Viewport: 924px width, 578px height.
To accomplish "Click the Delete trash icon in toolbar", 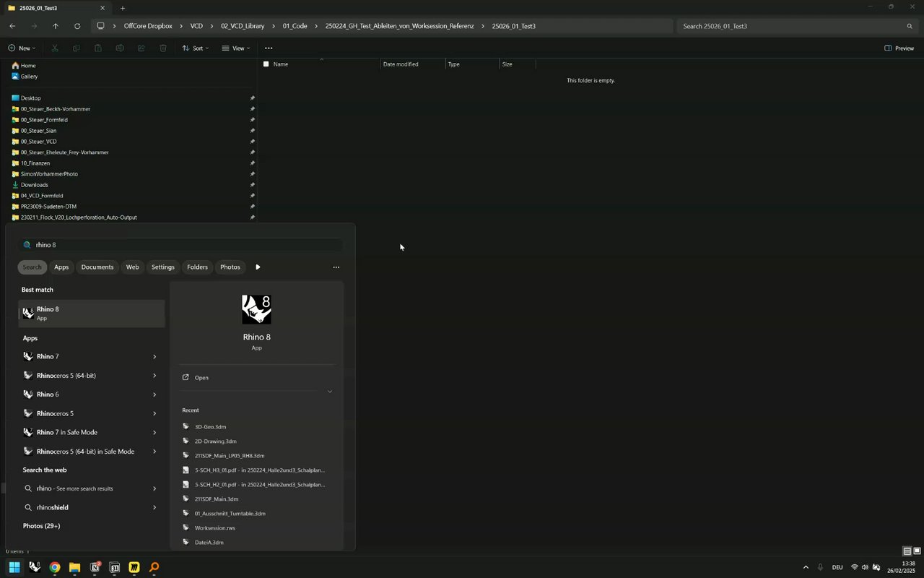I will [x=163, y=48].
